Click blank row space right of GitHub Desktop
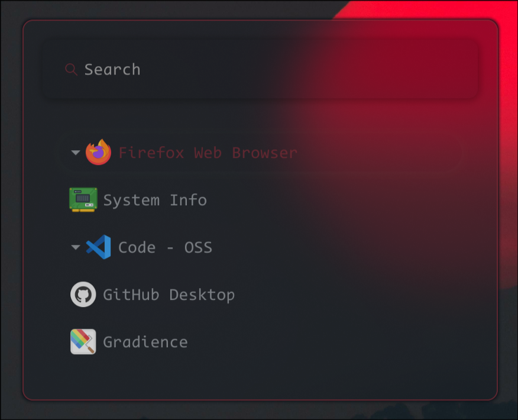This screenshot has width=518, height=420. click(x=355, y=295)
